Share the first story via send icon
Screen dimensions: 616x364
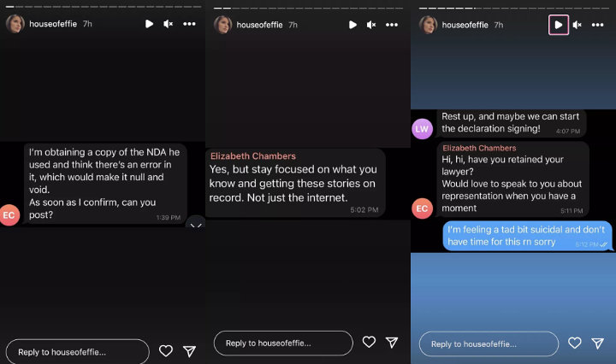click(x=189, y=350)
